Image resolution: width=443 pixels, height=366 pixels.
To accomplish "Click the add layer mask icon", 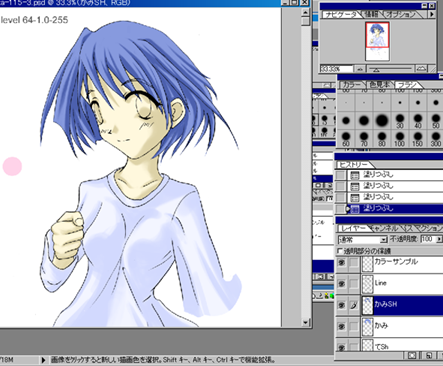I will click(x=412, y=355).
